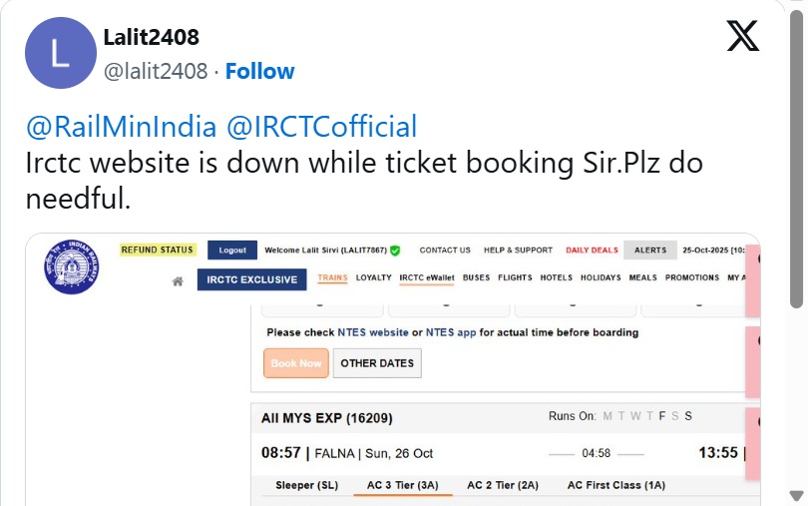Select the AC First Class (1A) tab
This screenshot has height=506, width=812.
(x=615, y=485)
